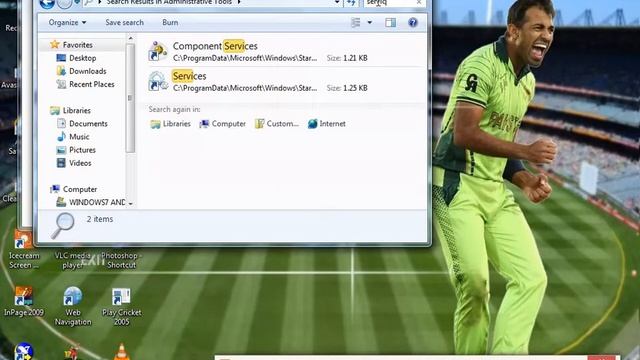Select the Videos library icon
This screenshot has width=640, height=360.
click(x=61, y=163)
